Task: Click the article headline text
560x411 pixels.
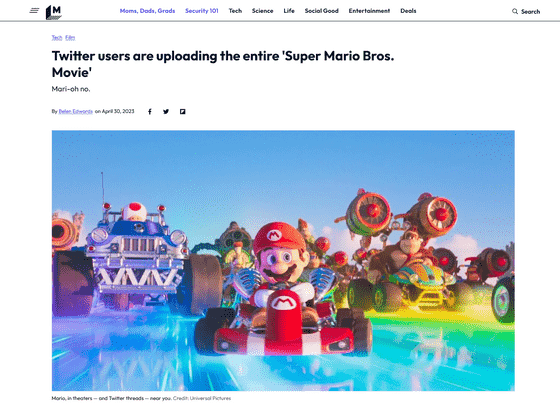Action: 223,64
